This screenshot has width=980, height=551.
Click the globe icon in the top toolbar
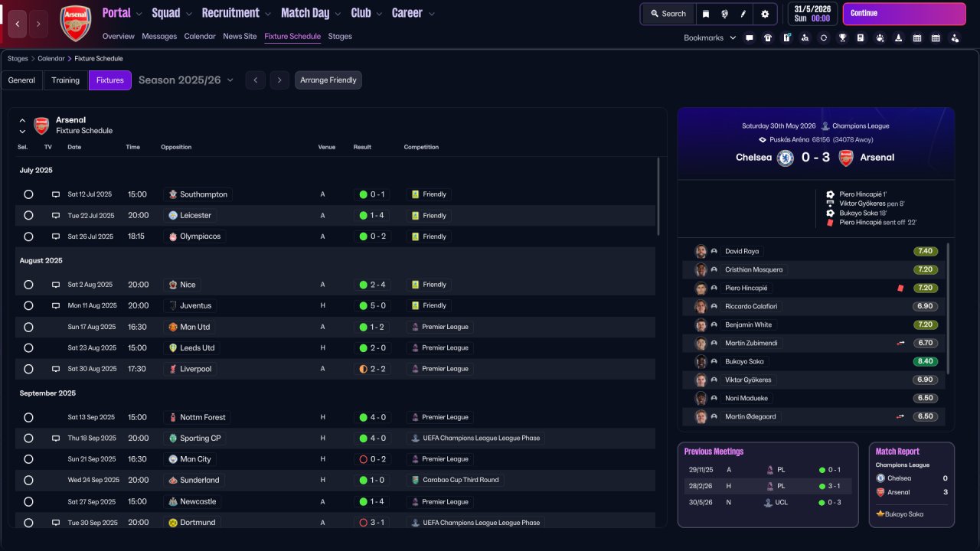pos(724,14)
